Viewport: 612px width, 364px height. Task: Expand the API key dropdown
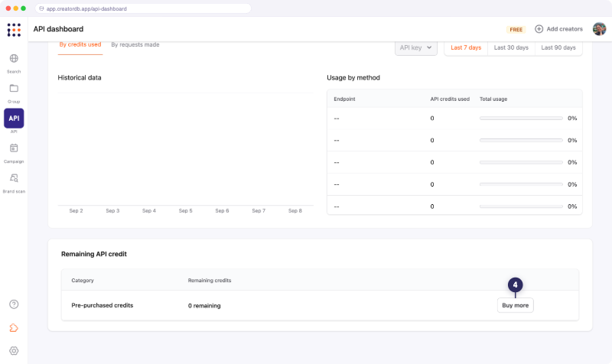(415, 47)
